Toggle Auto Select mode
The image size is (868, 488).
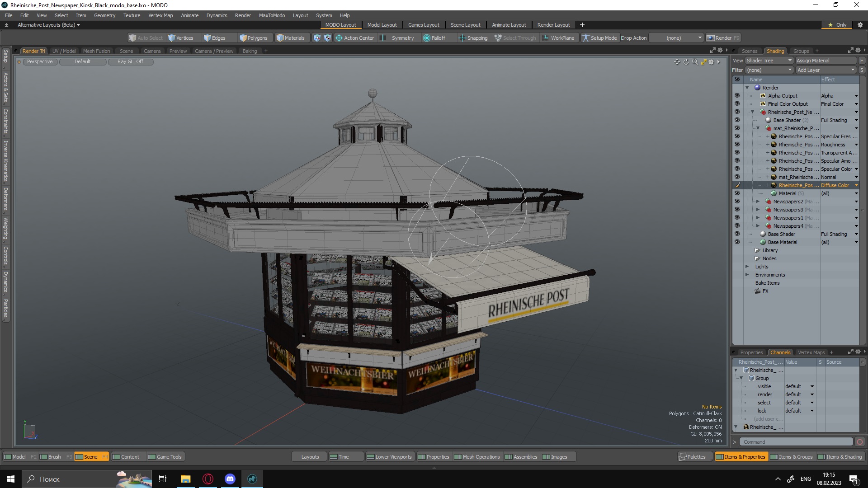(x=146, y=38)
